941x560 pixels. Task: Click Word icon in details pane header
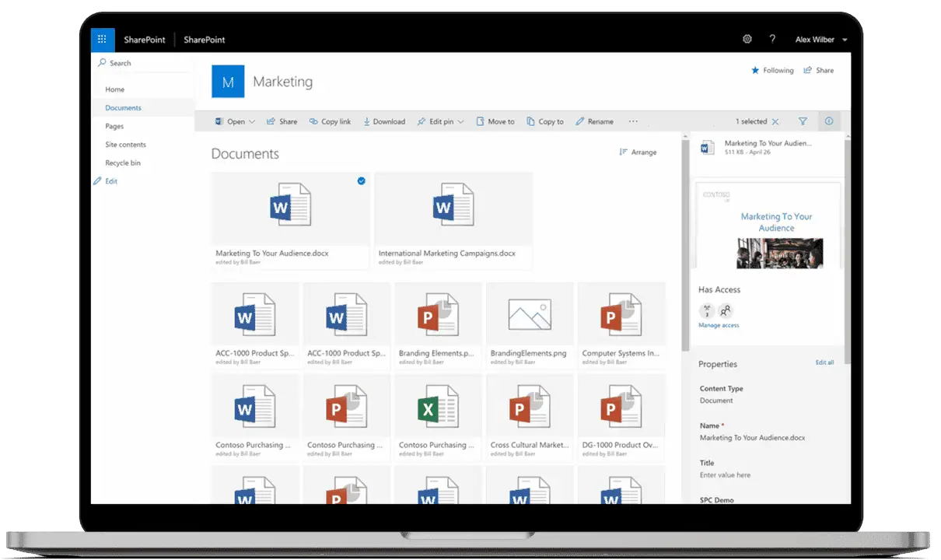point(707,147)
